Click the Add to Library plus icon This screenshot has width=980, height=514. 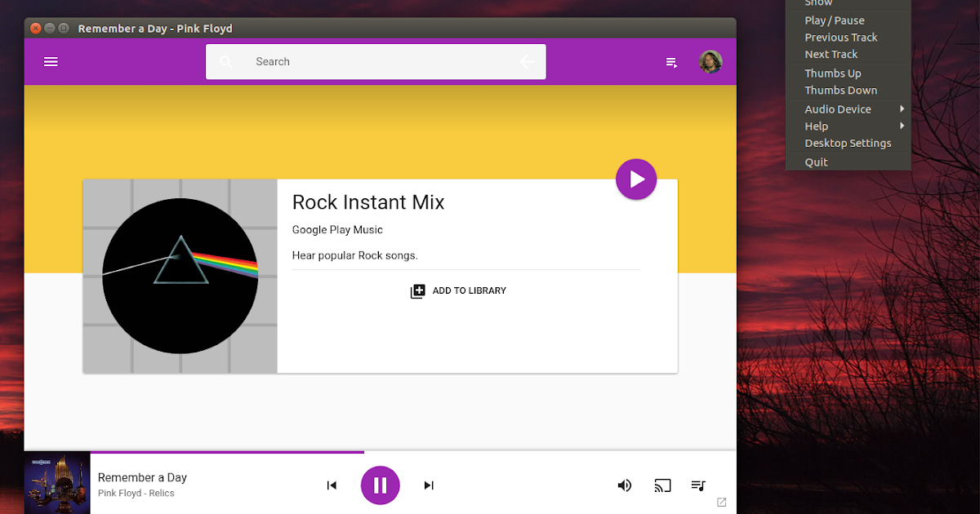[417, 290]
